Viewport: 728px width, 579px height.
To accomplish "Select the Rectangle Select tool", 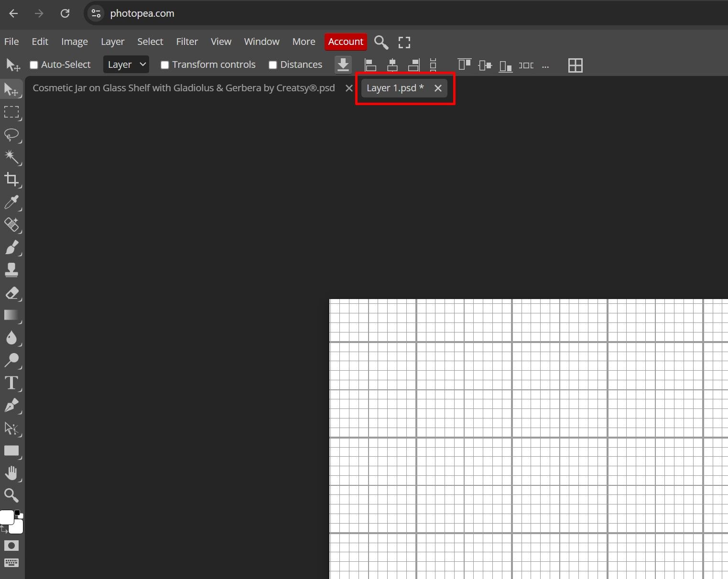I will click(x=11, y=112).
